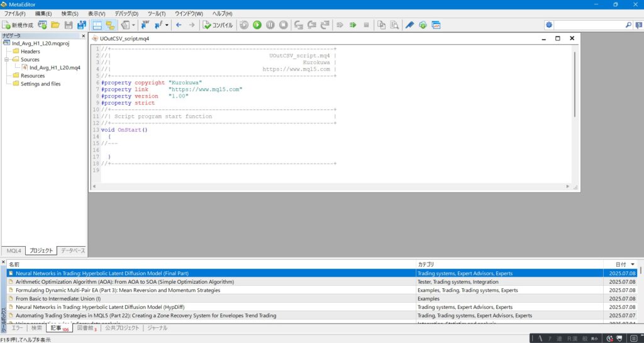This screenshot has width=644, height=343.
Task: Click the step over debug icon
Action: 312,25
